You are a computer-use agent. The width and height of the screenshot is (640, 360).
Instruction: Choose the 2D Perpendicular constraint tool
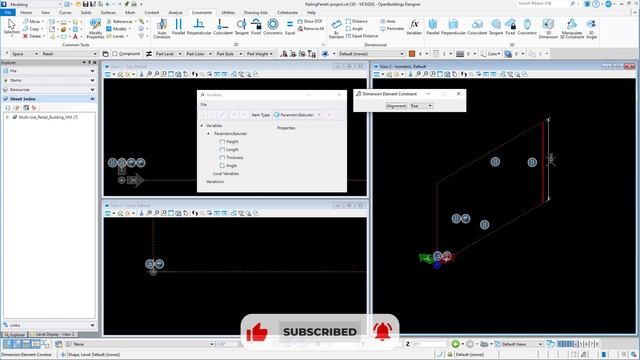click(199, 27)
